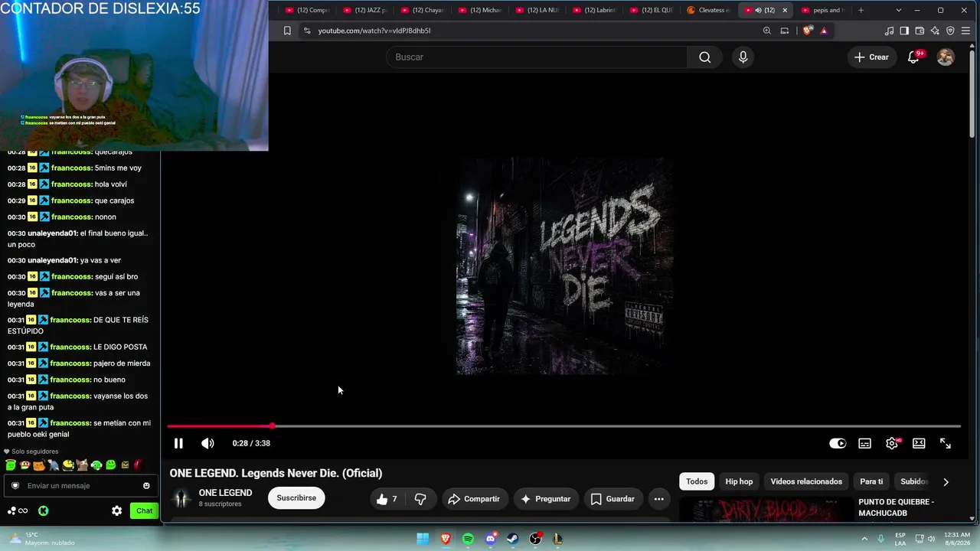Image resolution: width=980 pixels, height=551 pixels.
Task: Open YouTube notifications bell
Action: [913, 57]
